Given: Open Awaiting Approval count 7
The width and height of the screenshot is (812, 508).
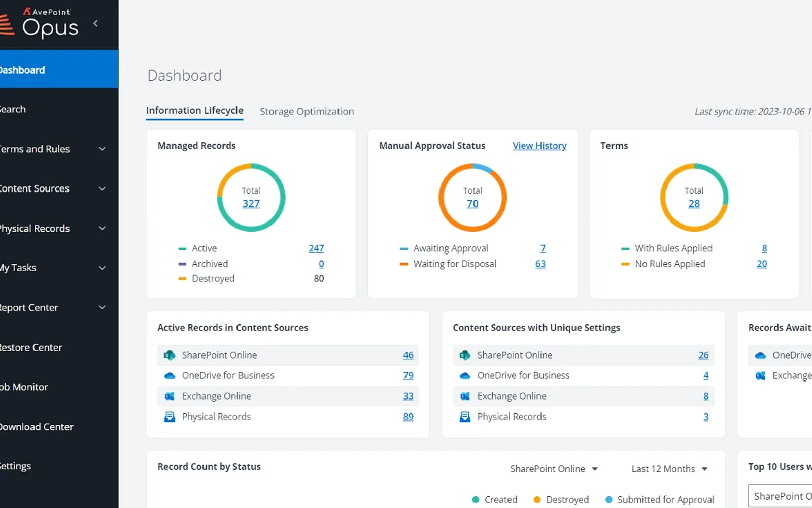Looking at the screenshot, I should tap(543, 248).
